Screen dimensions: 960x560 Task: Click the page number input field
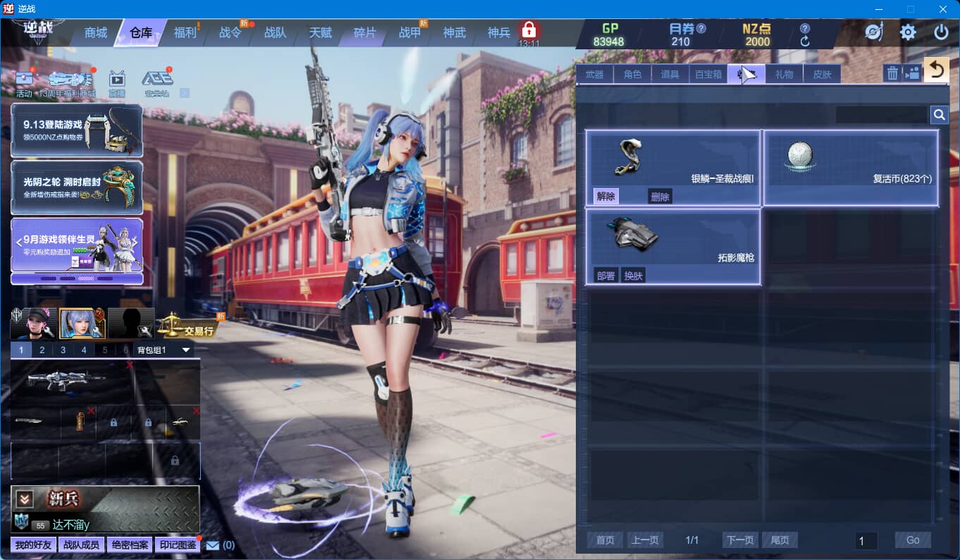tap(866, 540)
